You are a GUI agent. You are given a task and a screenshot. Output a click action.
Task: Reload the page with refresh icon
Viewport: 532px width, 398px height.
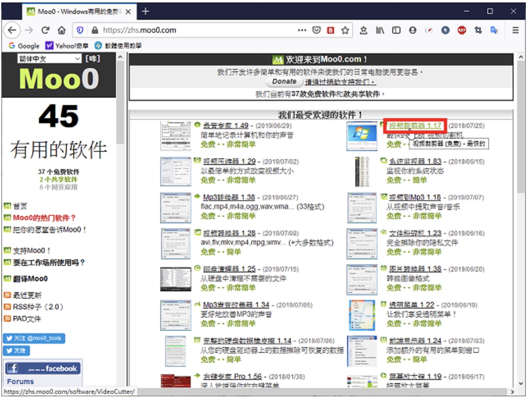point(45,30)
